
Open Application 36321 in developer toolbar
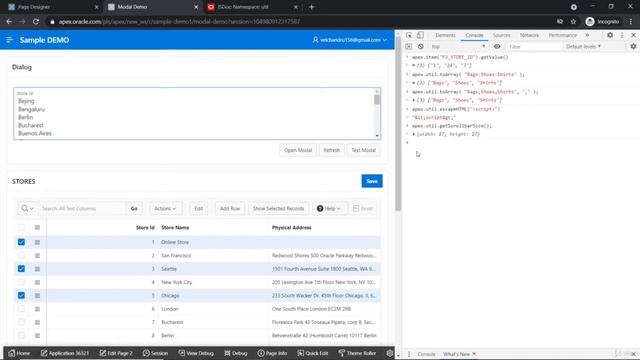click(x=65, y=353)
